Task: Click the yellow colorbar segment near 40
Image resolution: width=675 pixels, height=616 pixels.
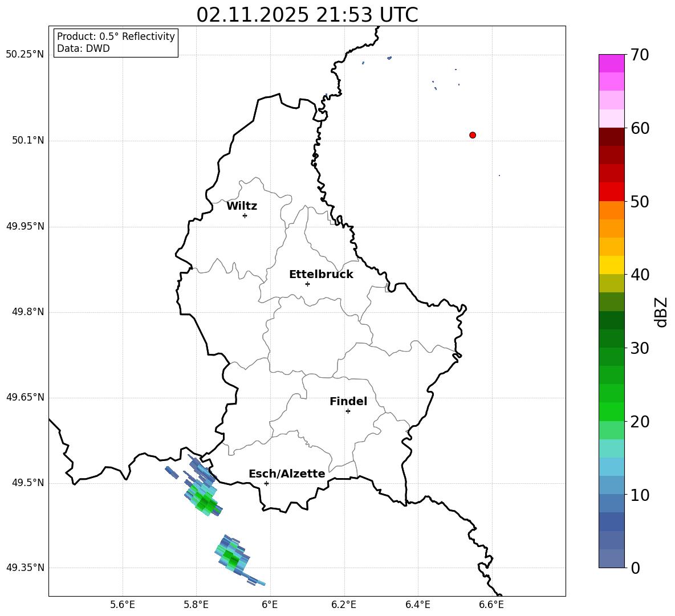Action: point(611,265)
